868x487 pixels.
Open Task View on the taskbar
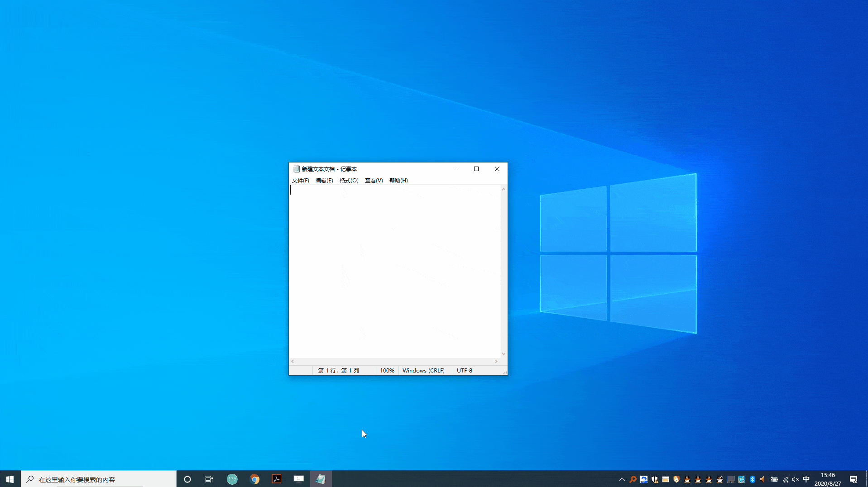point(209,479)
